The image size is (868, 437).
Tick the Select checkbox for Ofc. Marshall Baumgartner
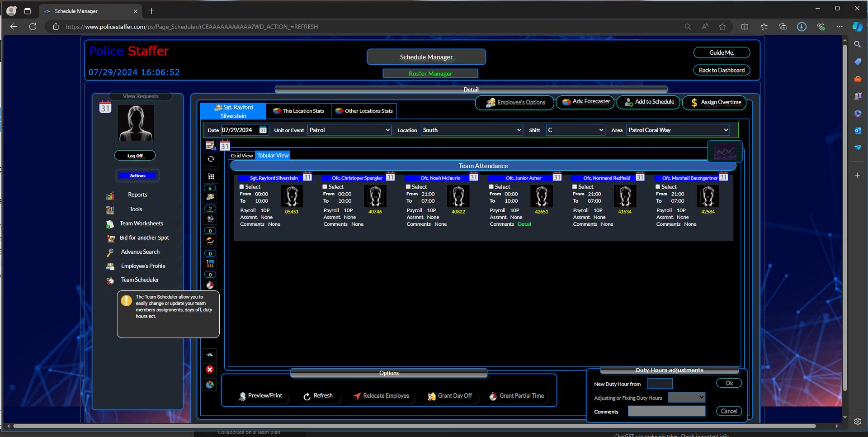(658, 187)
